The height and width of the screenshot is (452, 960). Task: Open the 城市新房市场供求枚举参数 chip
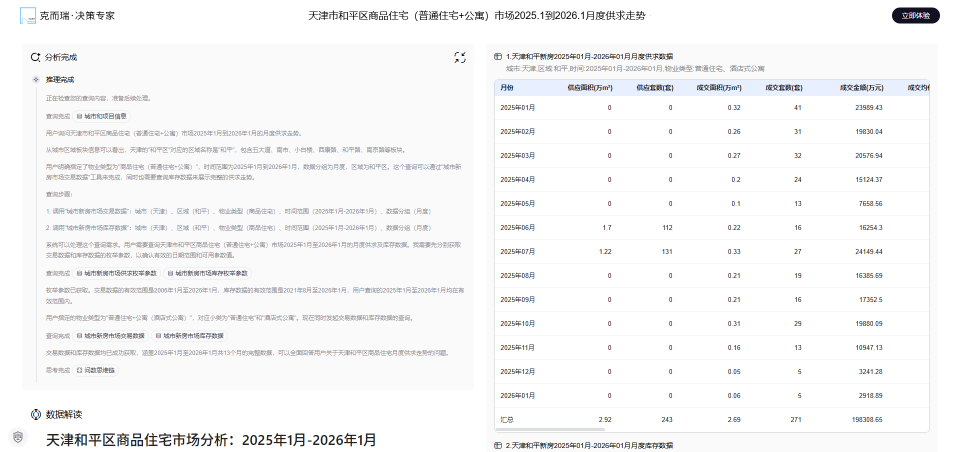[116, 274]
